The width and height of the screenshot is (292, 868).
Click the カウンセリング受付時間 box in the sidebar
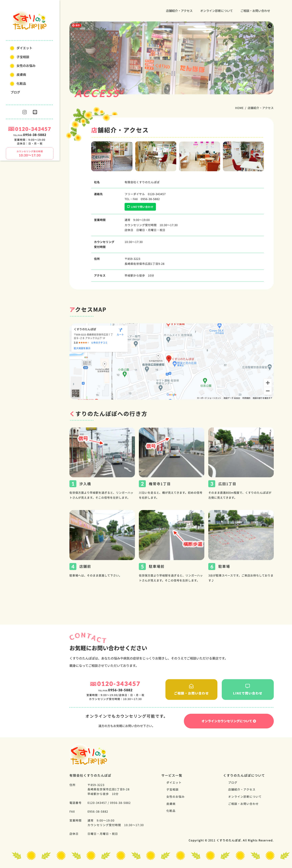click(x=30, y=153)
